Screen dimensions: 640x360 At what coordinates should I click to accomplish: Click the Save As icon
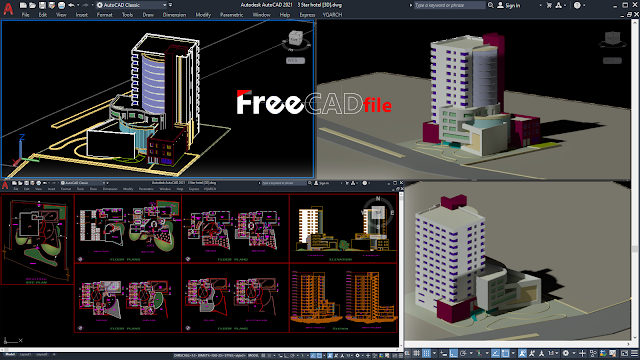[x=51, y=5]
